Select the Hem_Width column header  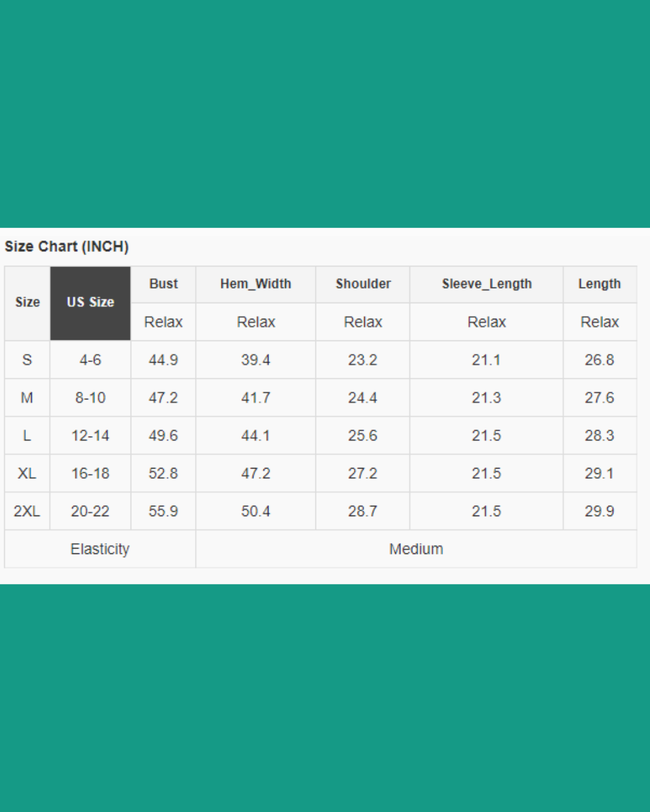pyautogui.click(x=256, y=284)
